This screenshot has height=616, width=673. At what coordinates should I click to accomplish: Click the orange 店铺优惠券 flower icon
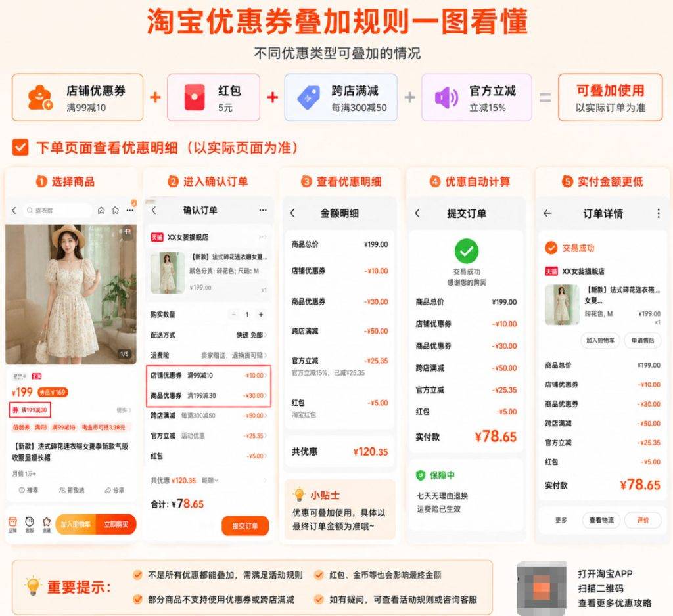40,97
